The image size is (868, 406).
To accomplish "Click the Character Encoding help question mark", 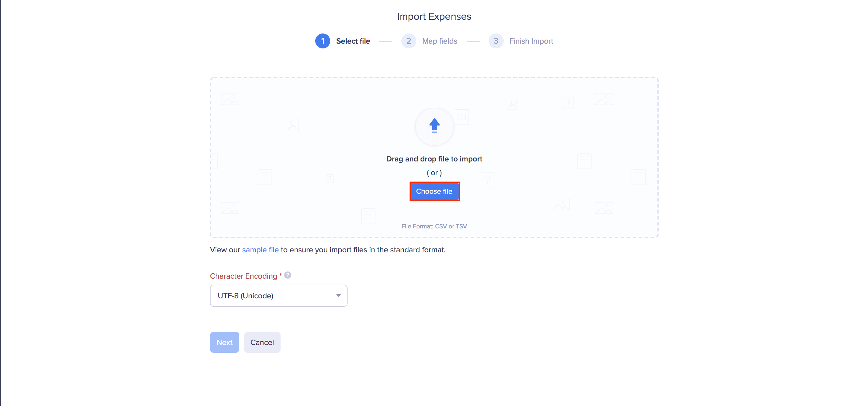I will click(x=287, y=275).
